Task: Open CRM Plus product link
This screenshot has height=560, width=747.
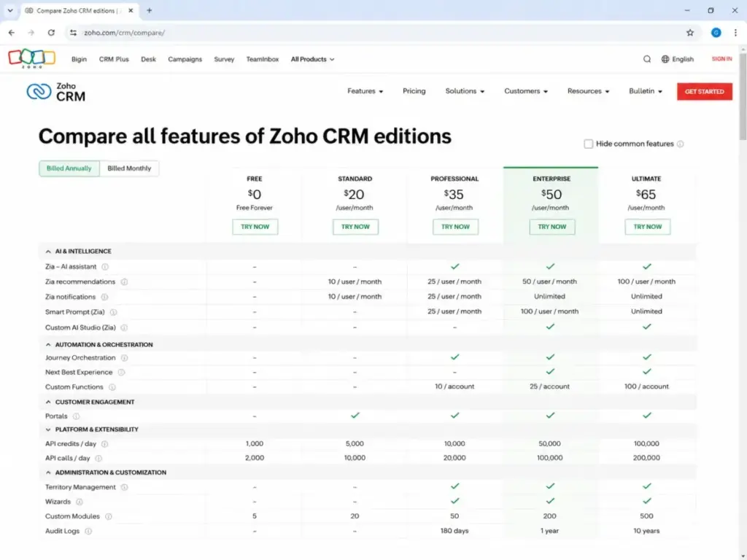Action: pyautogui.click(x=114, y=59)
